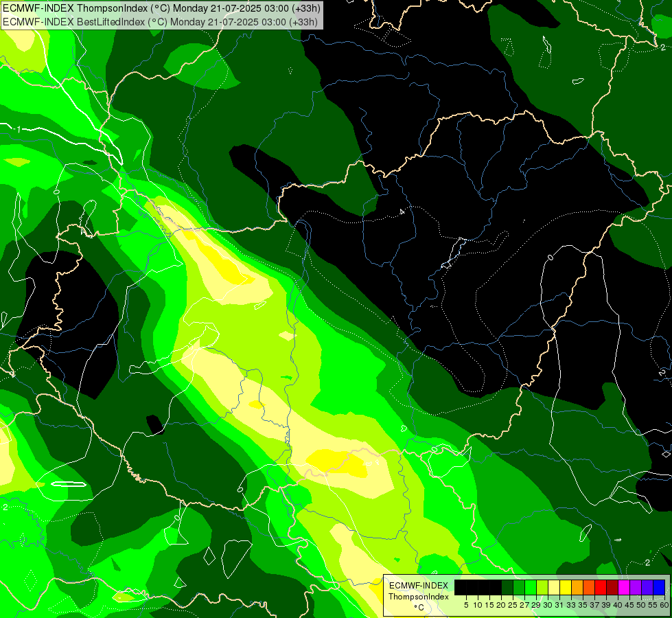672x618 pixels.
Task: Click the legend value 60
Action: click(664, 605)
